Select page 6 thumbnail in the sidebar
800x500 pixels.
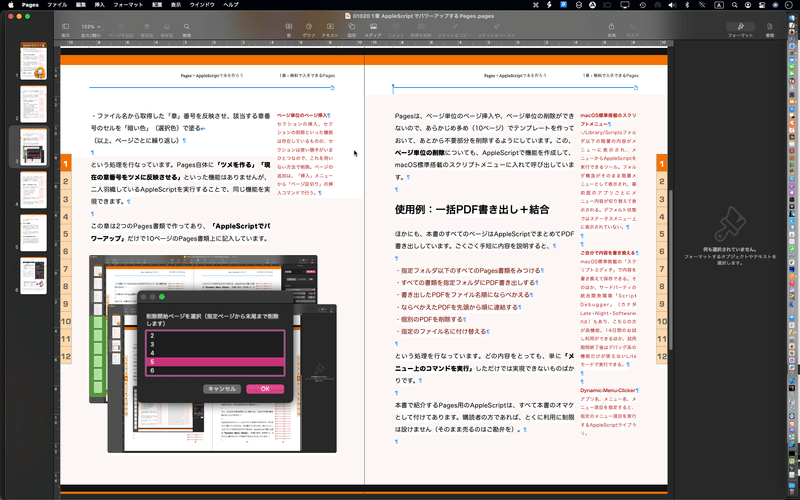point(34,276)
